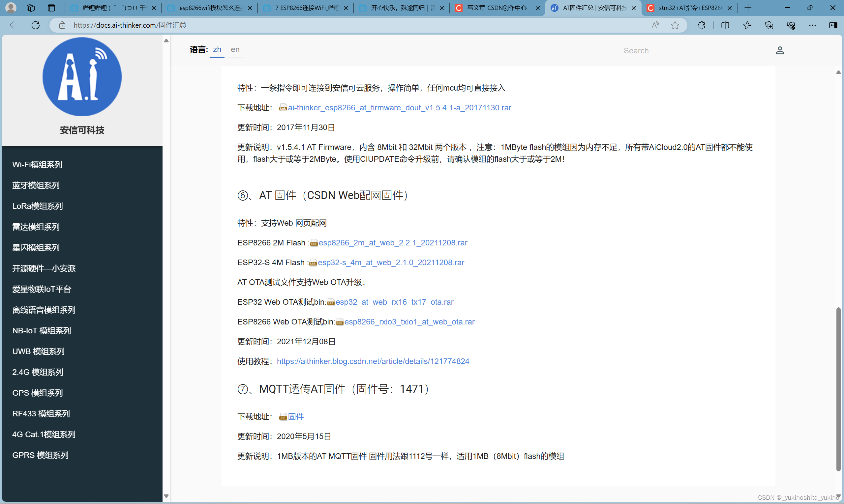The height and width of the screenshot is (504, 844).
Task: Open UWB 模组系列 in sidebar
Action: point(39,351)
